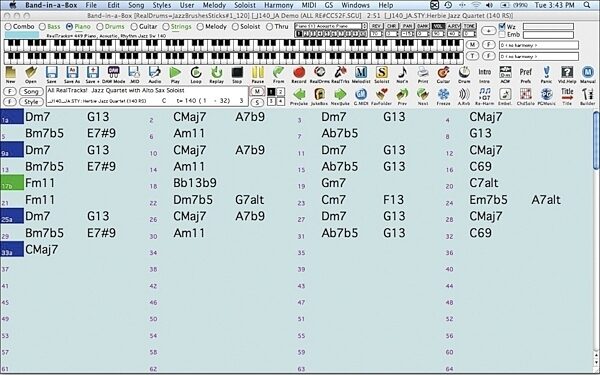
Task: Click the M memo button beside title
Action: 257,91
